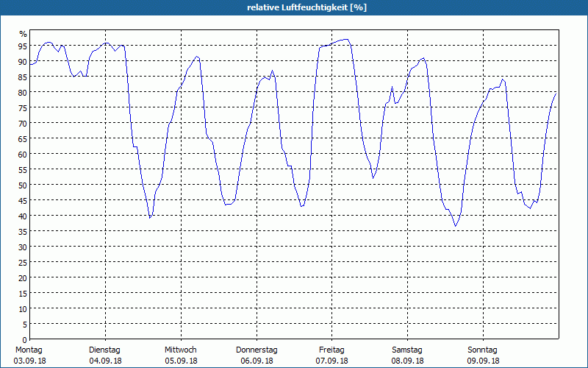Click the humidity low point on Dienstag afternoon
588x368 pixels.
(150, 218)
